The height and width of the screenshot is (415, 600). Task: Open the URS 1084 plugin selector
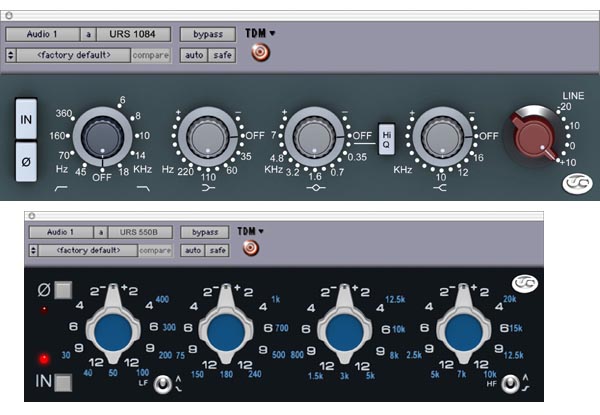point(133,34)
